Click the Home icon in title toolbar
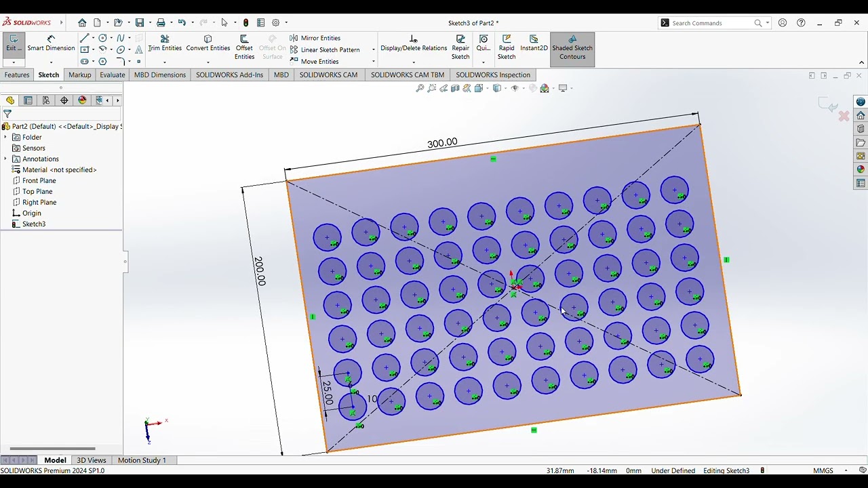 82,23
